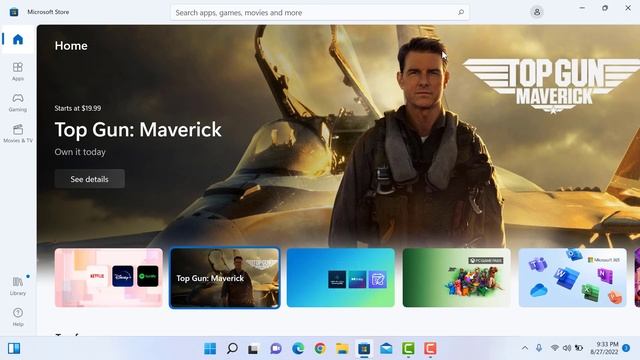This screenshot has width=640, height=360.
Task: Open Task View on the taskbar
Action: click(253, 349)
